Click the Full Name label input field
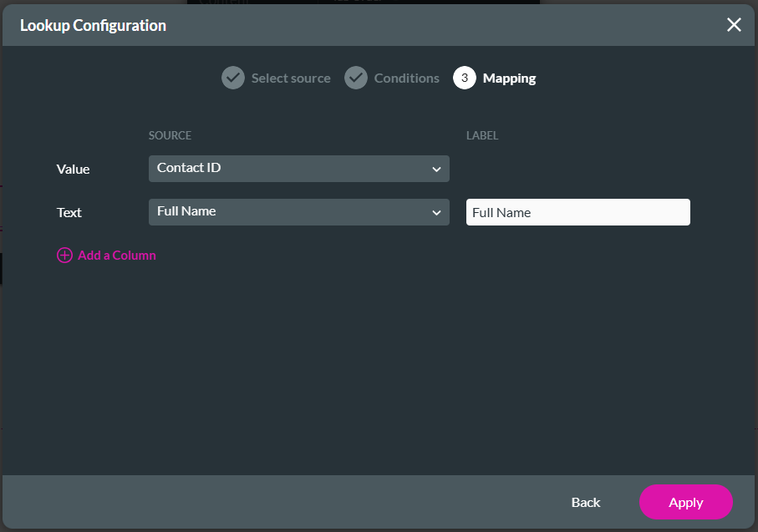The image size is (758, 532). click(x=577, y=212)
